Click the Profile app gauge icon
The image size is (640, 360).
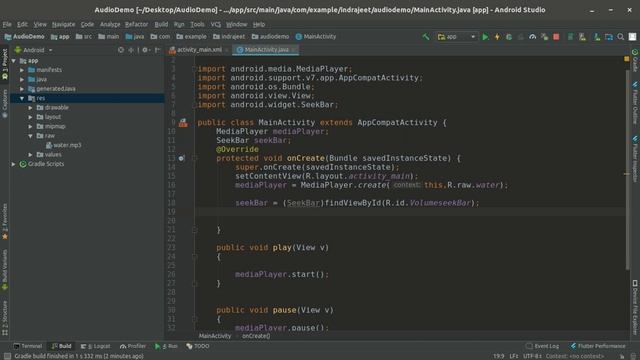click(x=532, y=37)
